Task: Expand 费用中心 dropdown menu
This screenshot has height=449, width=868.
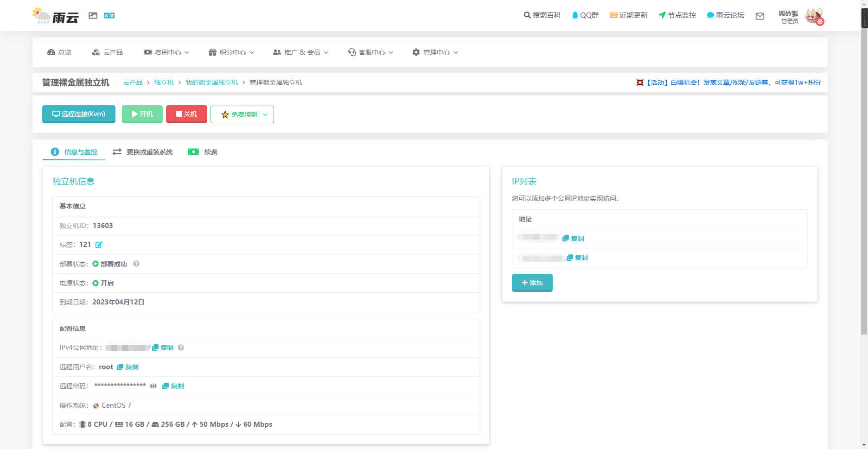Action: [x=166, y=52]
